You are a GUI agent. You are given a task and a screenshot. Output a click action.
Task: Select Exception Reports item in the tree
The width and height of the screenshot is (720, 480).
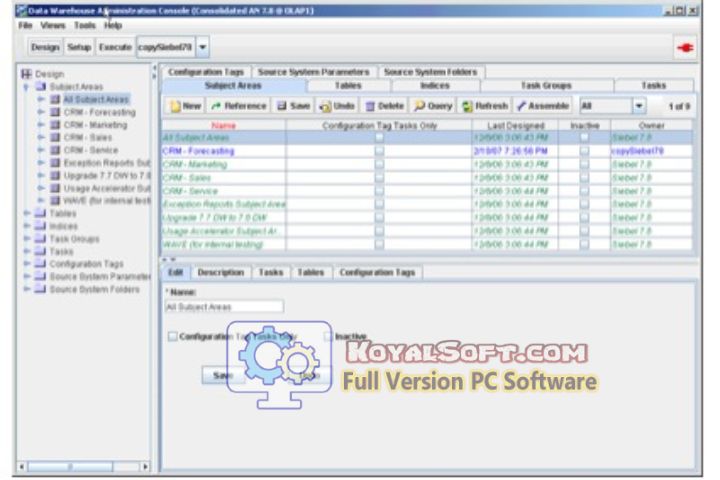point(107,163)
